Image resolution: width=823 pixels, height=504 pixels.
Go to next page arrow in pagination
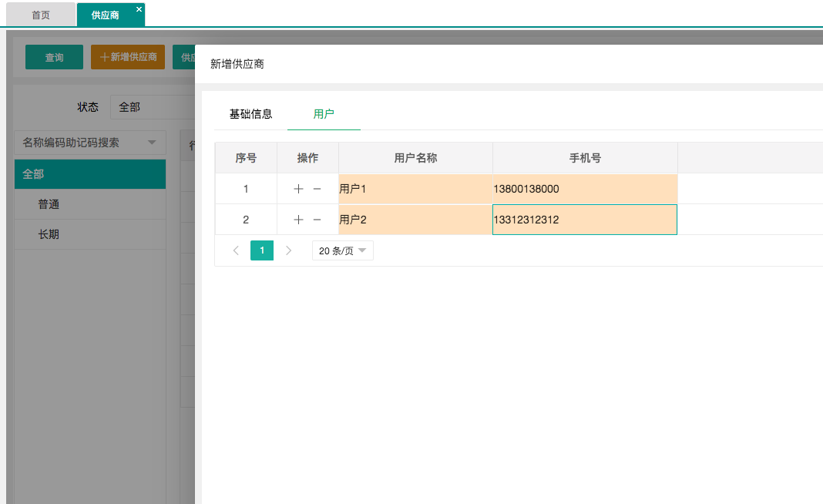coord(288,250)
